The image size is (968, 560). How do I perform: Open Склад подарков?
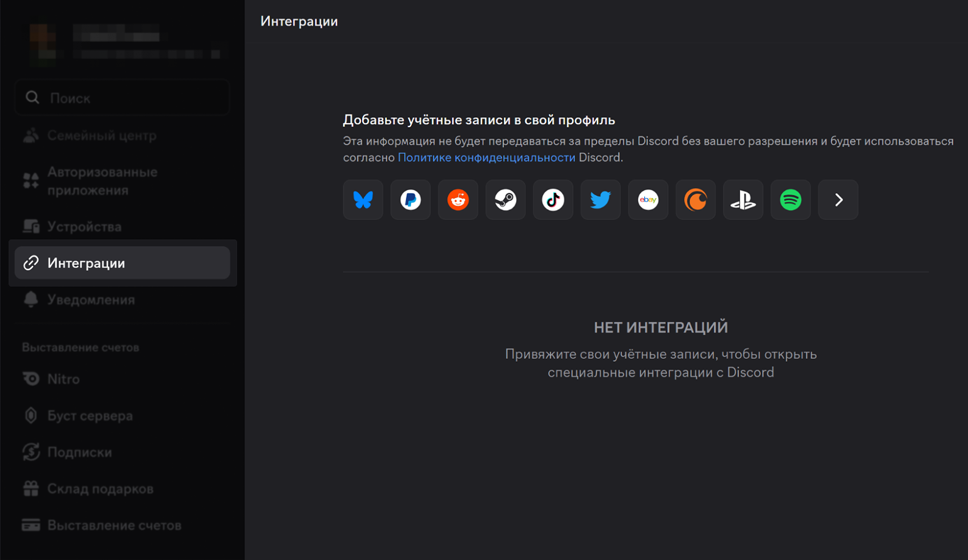pos(122,489)
